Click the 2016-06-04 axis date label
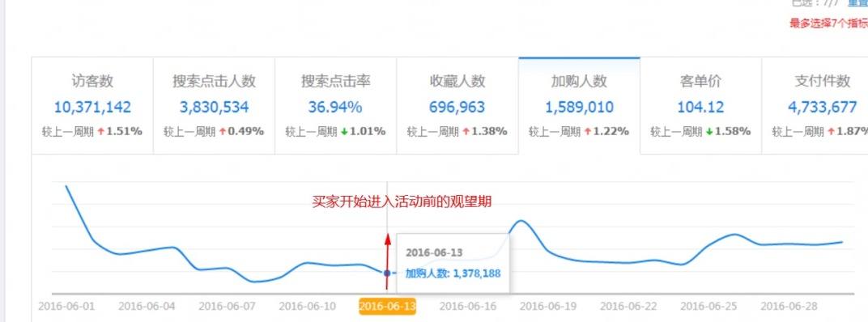 tap(147, 306)
